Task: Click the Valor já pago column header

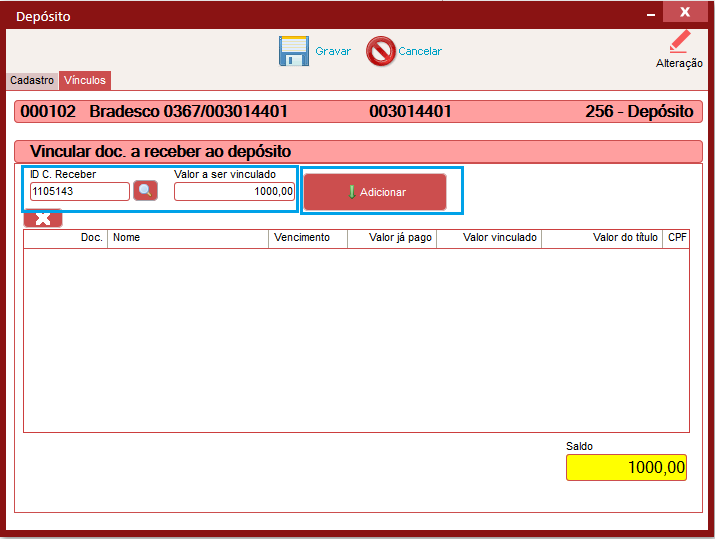Action: pos(392,238)
